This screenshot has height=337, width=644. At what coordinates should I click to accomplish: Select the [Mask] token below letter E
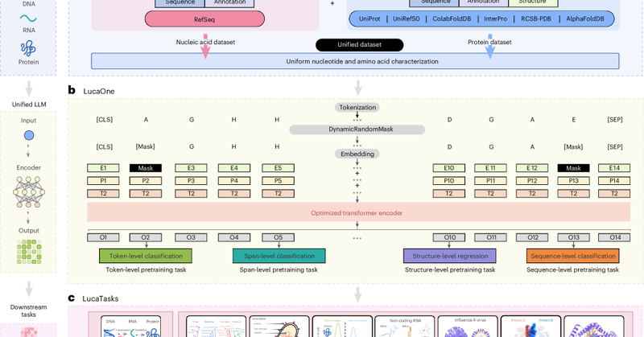(573, 146)
